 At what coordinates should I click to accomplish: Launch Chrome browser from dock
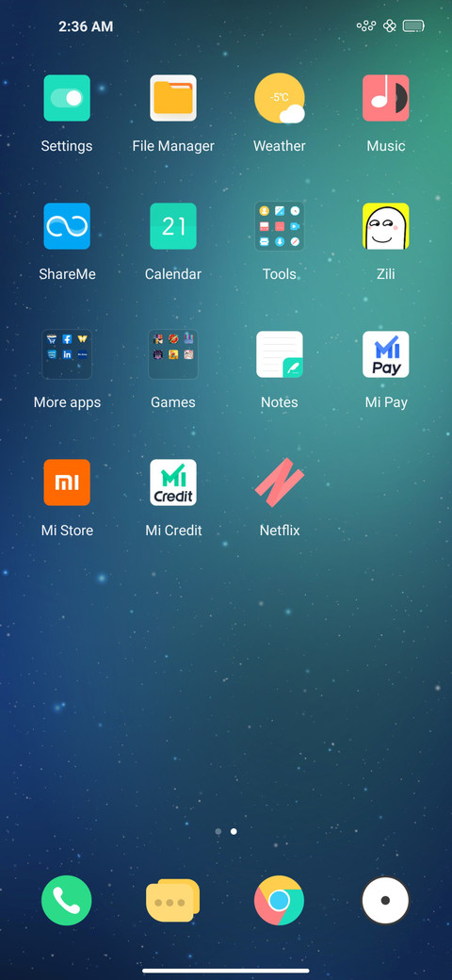(280, 901)
